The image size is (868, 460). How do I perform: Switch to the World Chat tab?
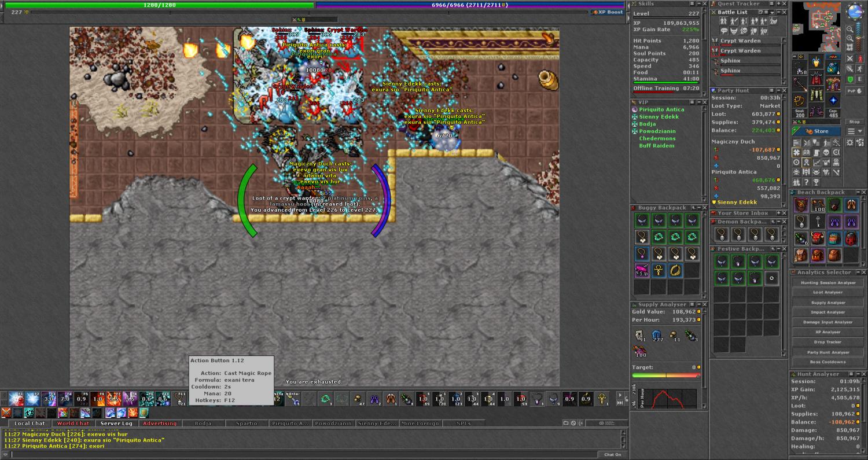[x=73, y=424]
